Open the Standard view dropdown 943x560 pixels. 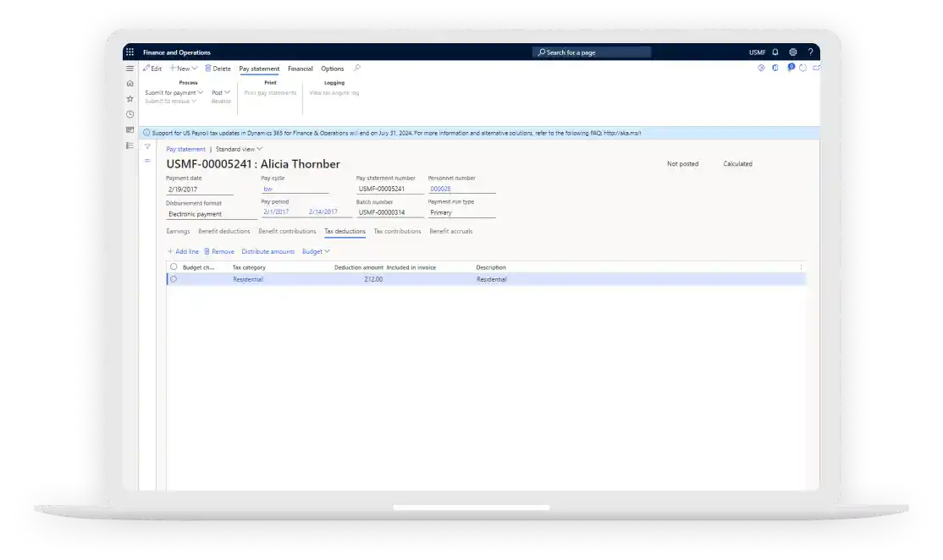tap(239, 149)
